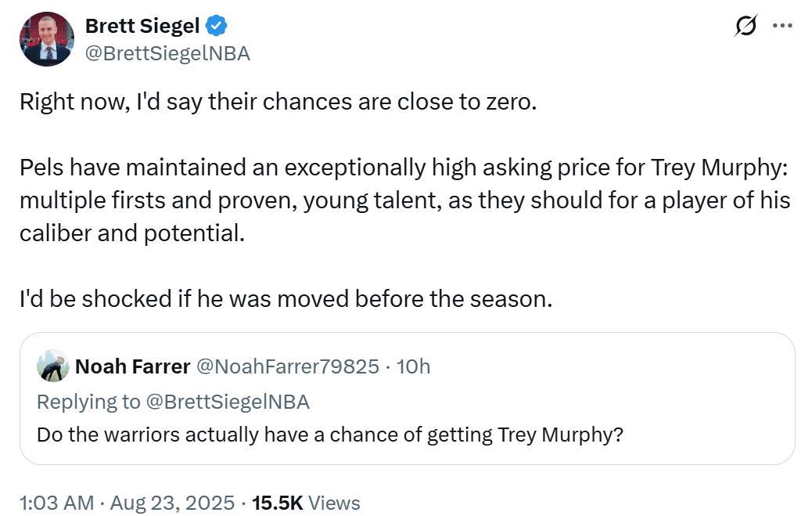Click the "multiple firsts and proven" line

404,200
